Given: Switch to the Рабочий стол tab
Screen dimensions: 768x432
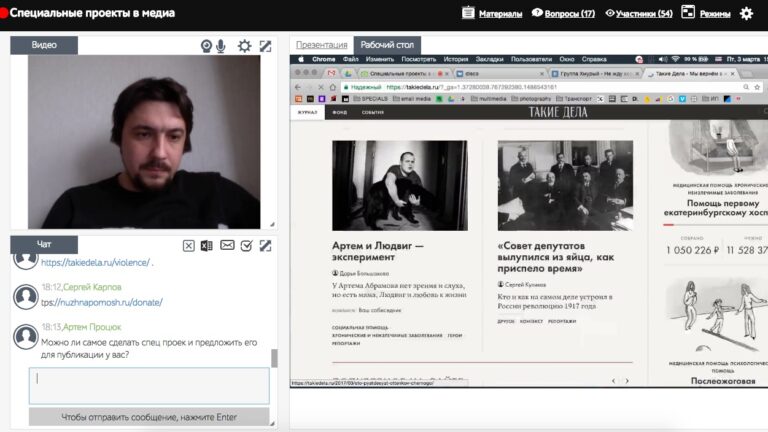Looking at the screenshot, I should [x=387, y=45].
